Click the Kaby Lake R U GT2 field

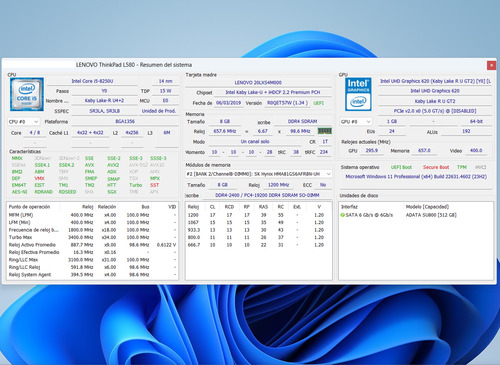coord(435,101)
